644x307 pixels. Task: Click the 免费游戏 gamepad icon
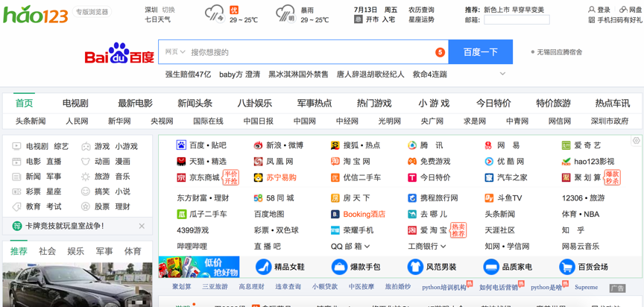tap(412, 161)
